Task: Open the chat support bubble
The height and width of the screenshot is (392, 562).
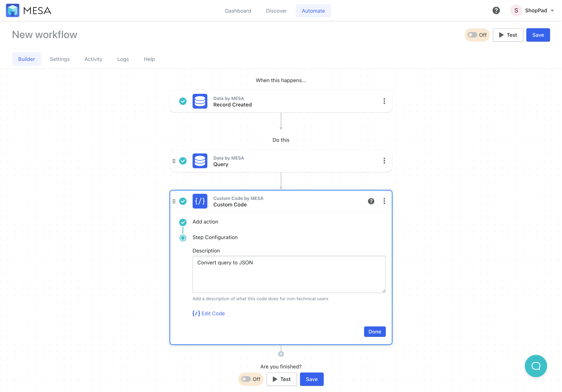Action: pos(536,366)
